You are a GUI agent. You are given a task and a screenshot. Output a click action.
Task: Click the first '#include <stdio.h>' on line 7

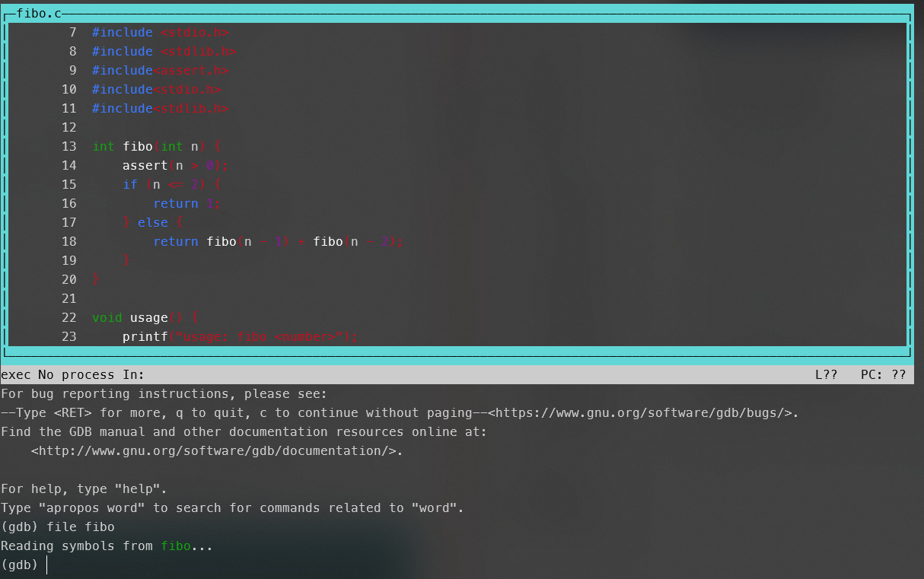(x=160, y=33)
